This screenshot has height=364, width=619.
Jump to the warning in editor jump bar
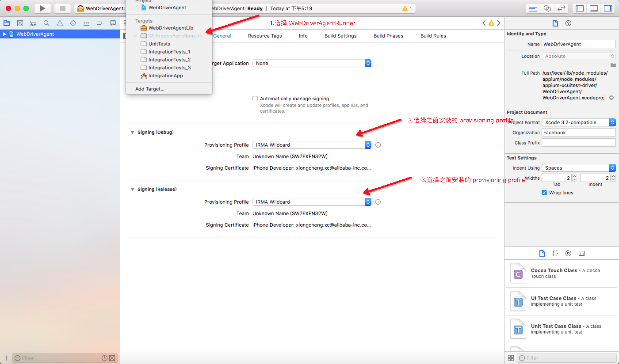pos(491,23)
